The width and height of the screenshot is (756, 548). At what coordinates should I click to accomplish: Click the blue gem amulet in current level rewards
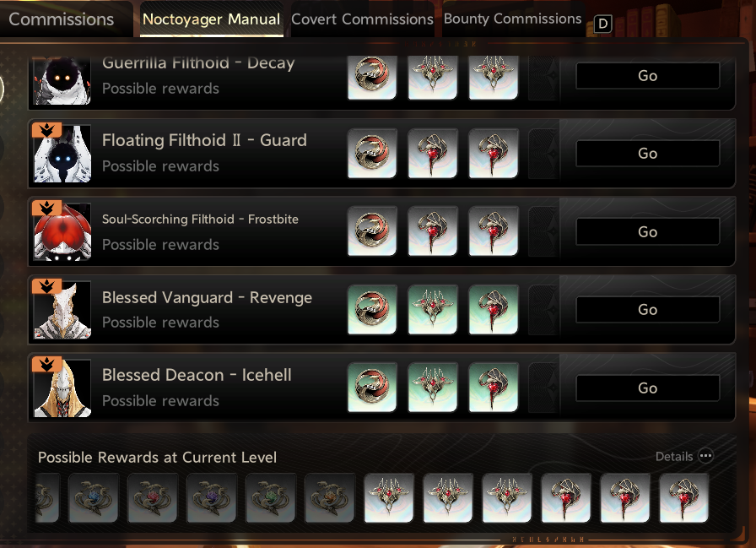[x=93, y=498]
